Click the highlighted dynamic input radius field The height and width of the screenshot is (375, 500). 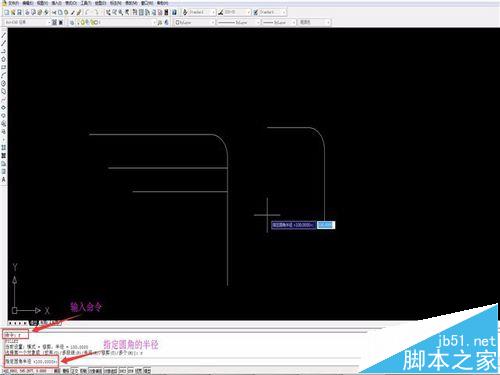(x=326, y=225)
